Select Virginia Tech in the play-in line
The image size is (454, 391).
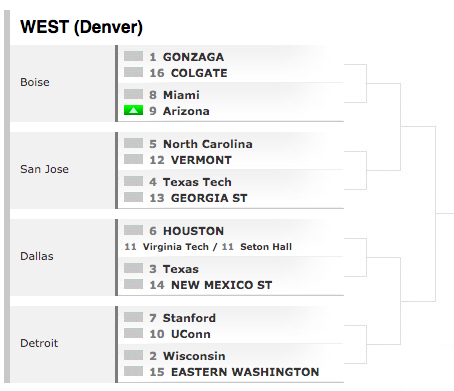click(176, 247)
